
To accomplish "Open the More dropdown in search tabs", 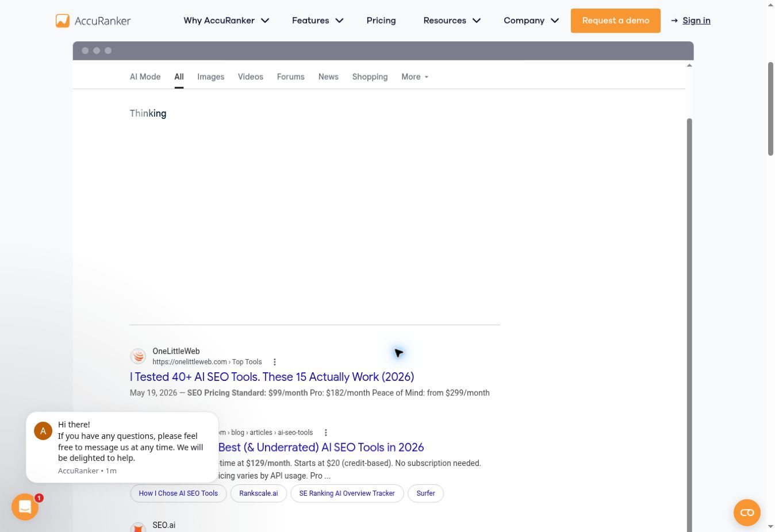I will coord(415,77).
